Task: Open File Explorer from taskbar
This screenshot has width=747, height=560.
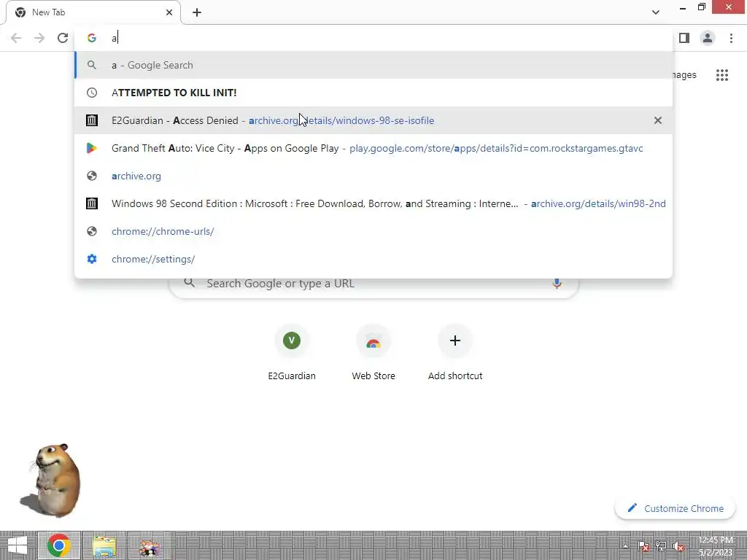Action: click(104, 545)
